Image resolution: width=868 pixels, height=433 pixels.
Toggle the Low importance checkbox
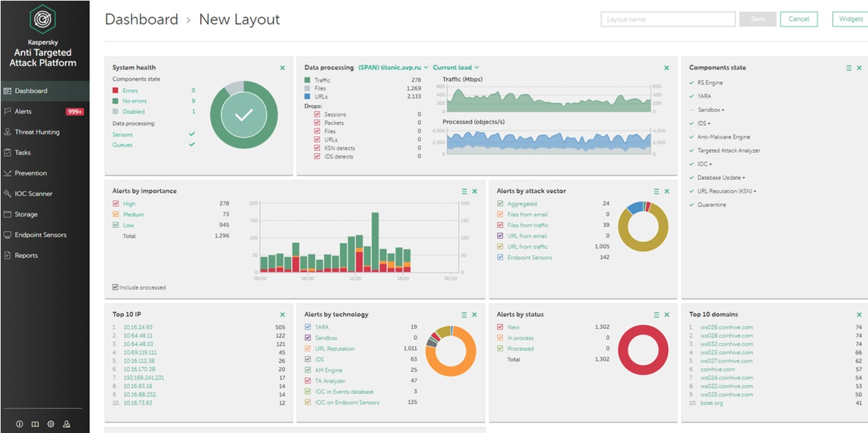click(116, 225)
